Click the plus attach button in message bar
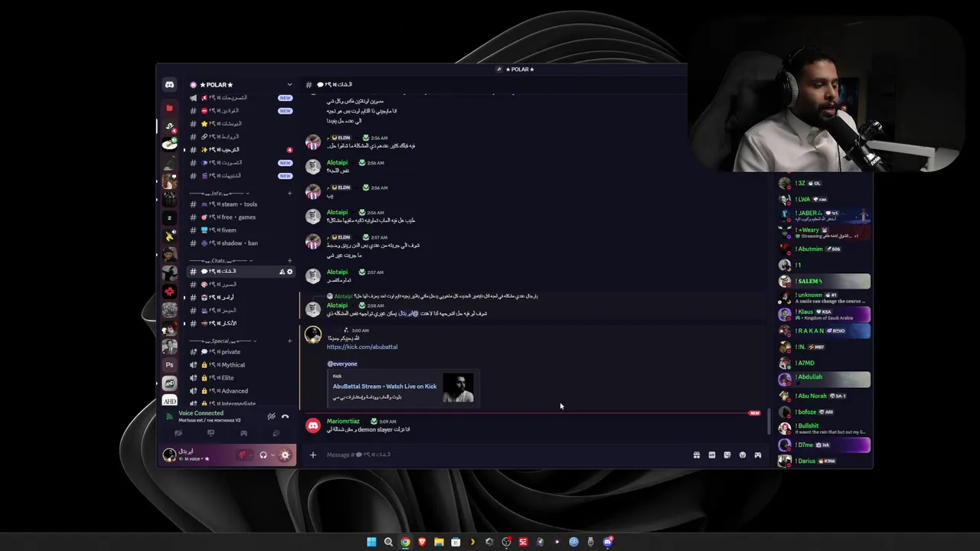The image size is (980, 551). 312,455
